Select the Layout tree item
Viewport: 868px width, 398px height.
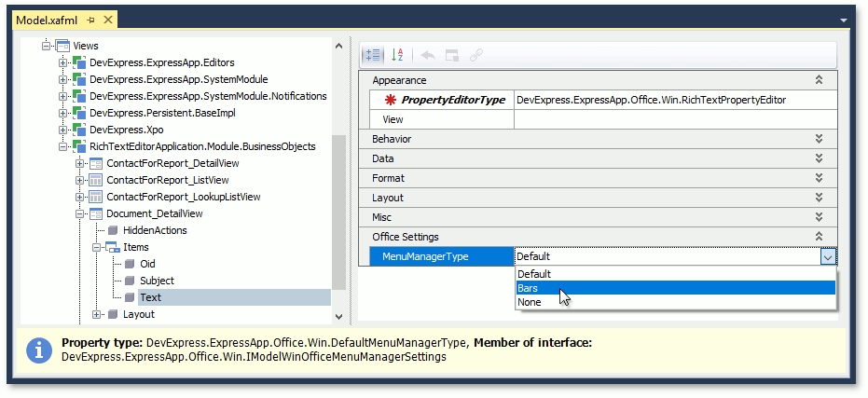point(138,314)
